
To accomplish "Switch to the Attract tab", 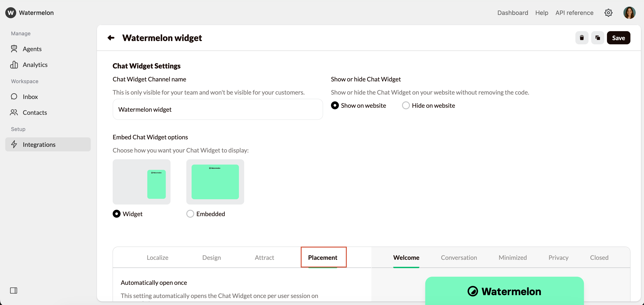I will coord(264,257).
